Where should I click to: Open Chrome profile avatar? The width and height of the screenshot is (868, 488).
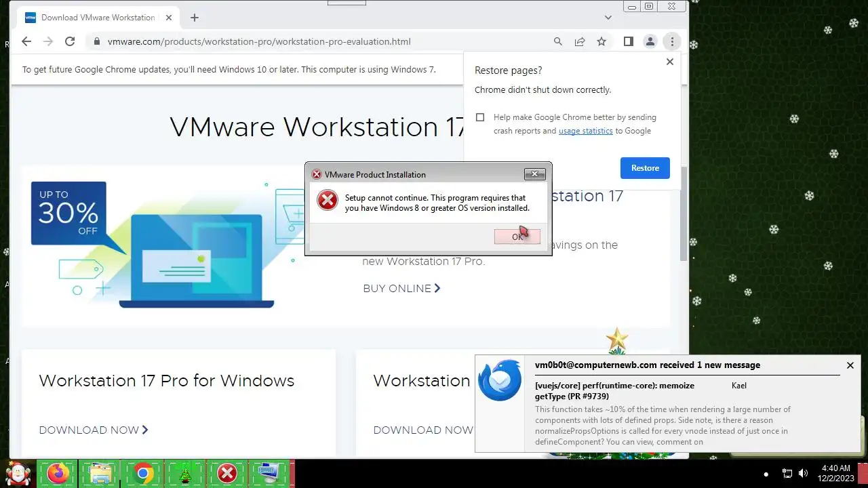(650, 41)
